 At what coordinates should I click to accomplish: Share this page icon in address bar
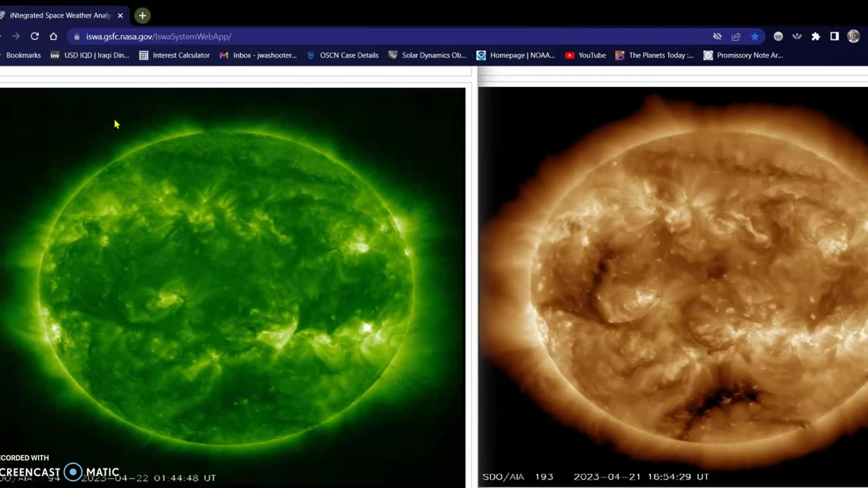point(736,37)
